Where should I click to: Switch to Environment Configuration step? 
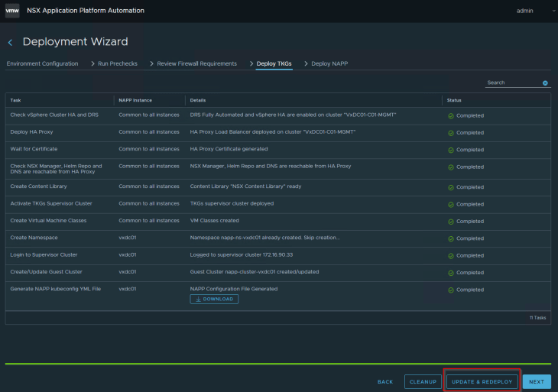[42, 63]
